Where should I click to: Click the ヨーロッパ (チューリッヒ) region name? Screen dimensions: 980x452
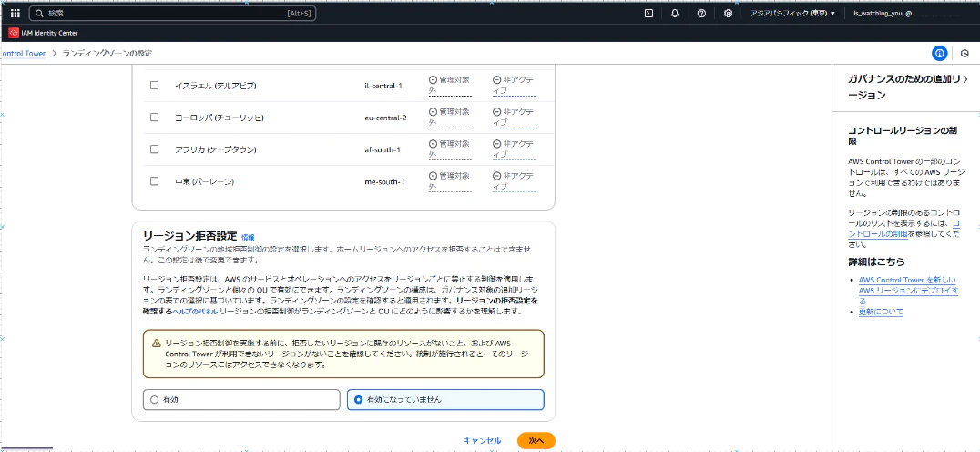pyautogui.click(x=219, y=117)
